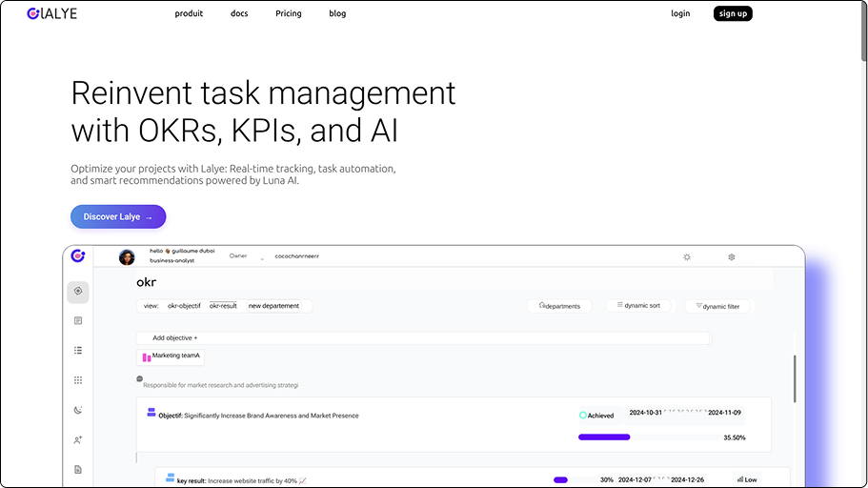Viewport: 868px width, 488px height.
Task: Click the app logo in the dashboard sidebar
Action: (x=78, y=255)
